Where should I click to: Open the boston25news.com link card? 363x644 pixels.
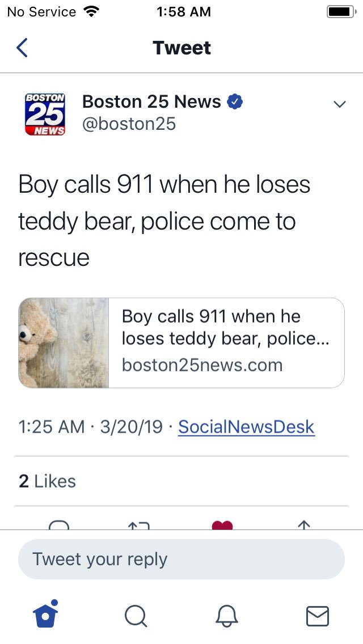point(181,342)
